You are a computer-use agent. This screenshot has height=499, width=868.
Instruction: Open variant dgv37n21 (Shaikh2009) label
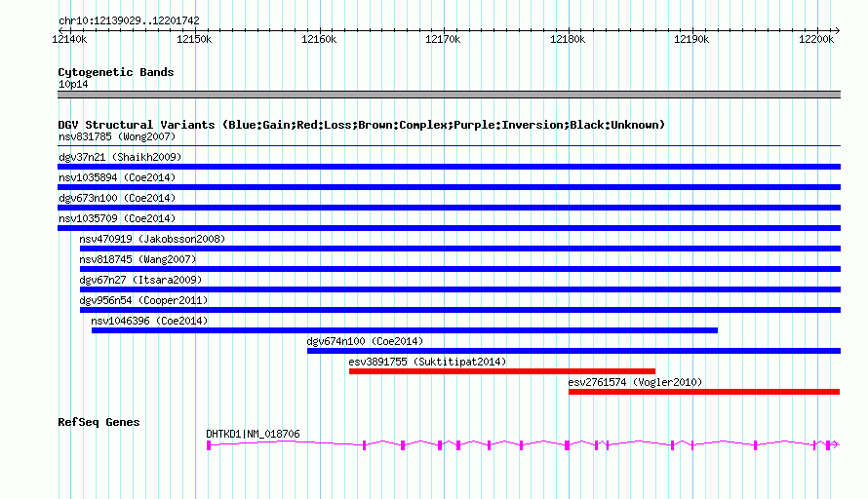(120, 157)
